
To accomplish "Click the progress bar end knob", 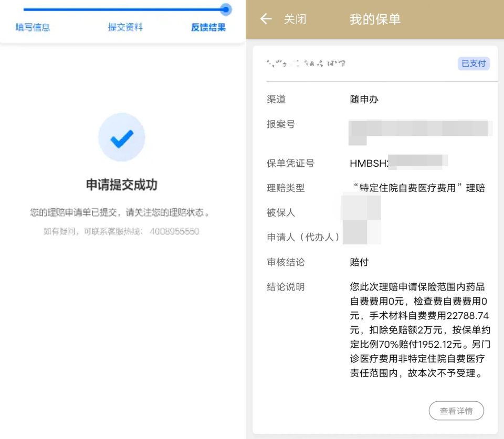I will pos(226,9).
